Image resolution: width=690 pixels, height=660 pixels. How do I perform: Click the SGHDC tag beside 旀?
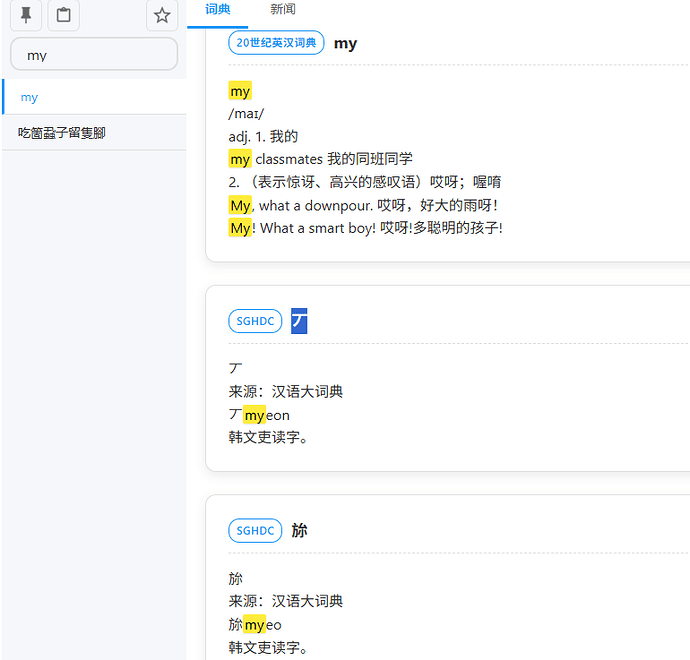point(255,531)
